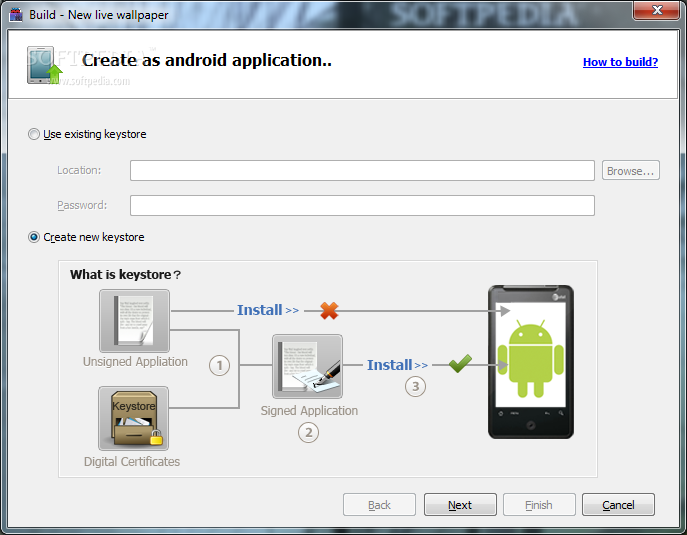Click the Signed Application icon with pen
The height and width of the screenshot is (535, 687).
pyautogui.click(x=308, y=367)
